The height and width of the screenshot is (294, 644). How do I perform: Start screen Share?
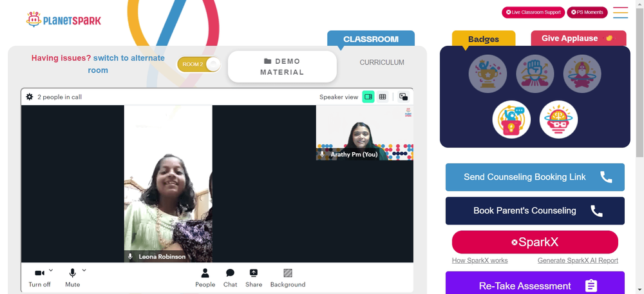pos(253,278)
